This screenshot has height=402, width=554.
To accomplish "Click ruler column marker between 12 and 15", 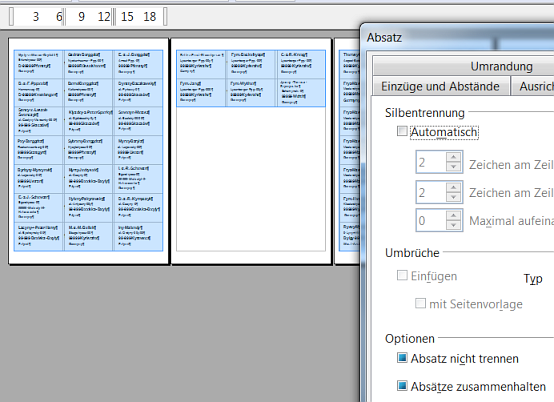I will click(113, 17).
